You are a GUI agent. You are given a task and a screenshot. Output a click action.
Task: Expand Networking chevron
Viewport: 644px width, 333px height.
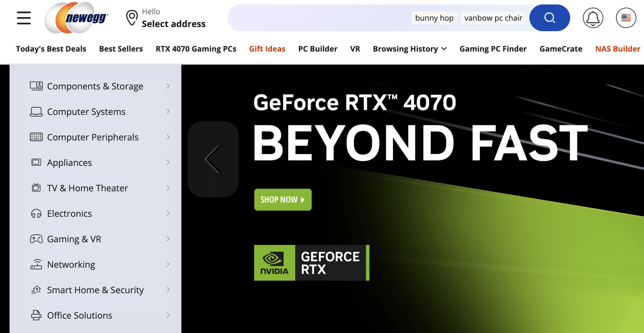coord(168,264)
